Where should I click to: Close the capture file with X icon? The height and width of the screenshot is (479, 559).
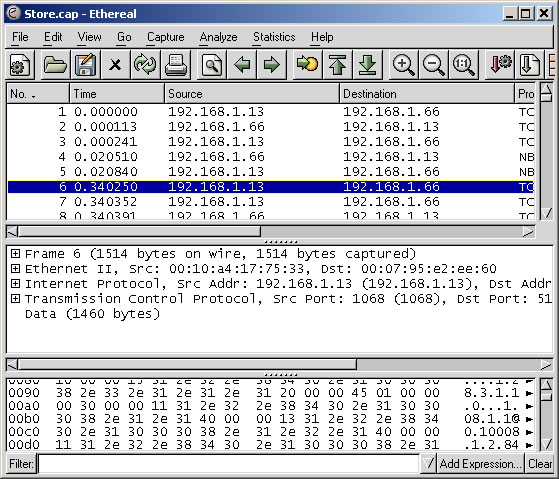pos(115,65)
